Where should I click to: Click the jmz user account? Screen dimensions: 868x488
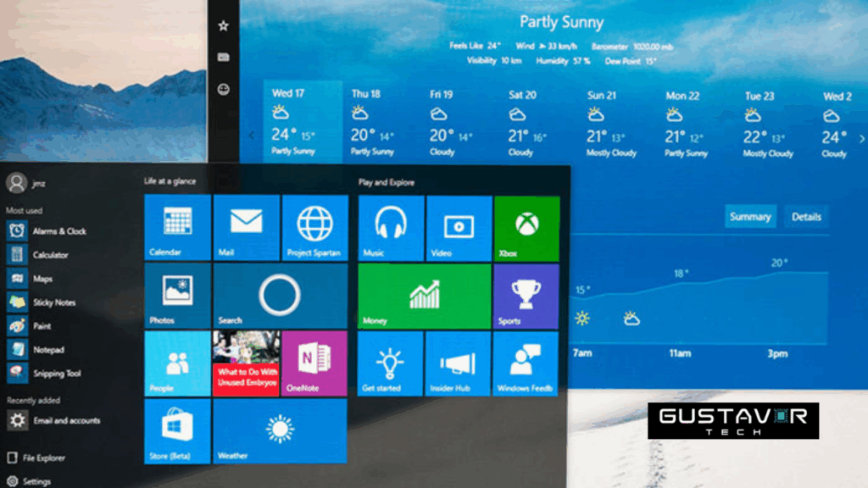click(x=26, y=183)
